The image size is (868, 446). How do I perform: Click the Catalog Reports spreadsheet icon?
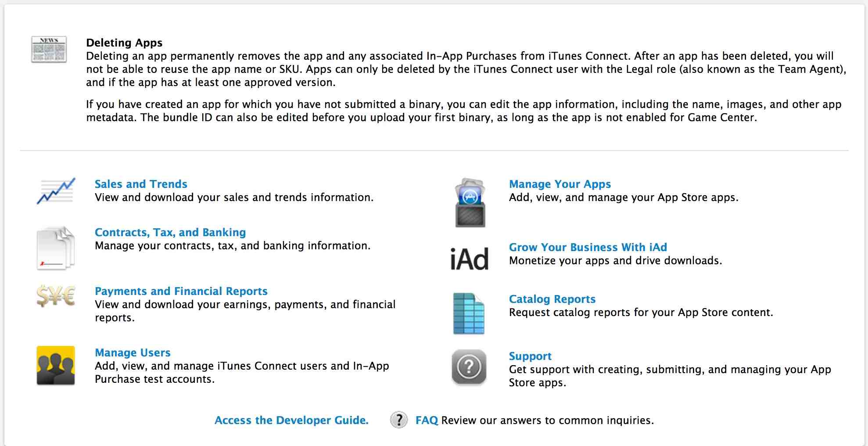(469, 313)
